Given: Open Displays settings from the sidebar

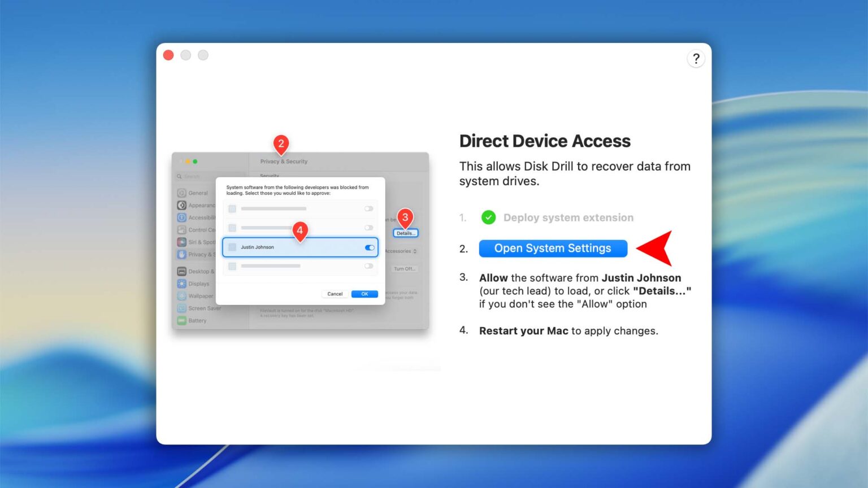Looking at the screenshot, I should point(182,284).
